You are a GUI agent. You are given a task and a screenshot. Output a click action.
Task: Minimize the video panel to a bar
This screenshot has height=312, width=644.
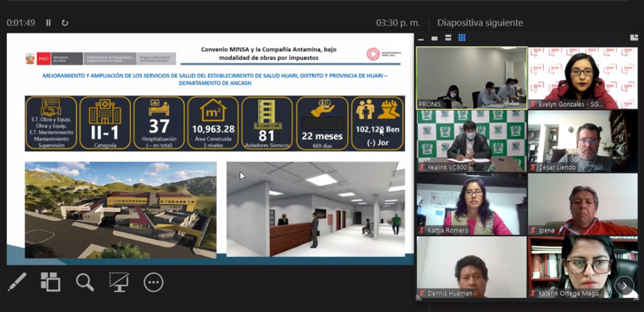coord(421,38)
